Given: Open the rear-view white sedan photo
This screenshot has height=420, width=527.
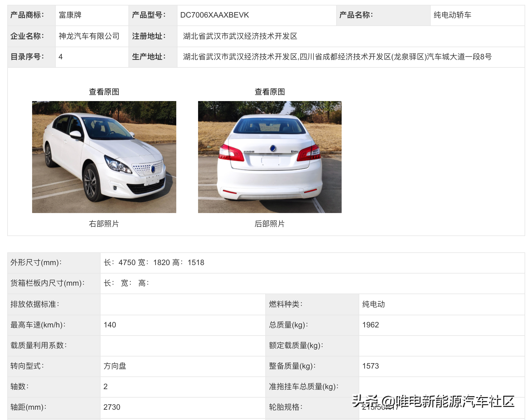Looking at the screenshot, I should [270, 157].
